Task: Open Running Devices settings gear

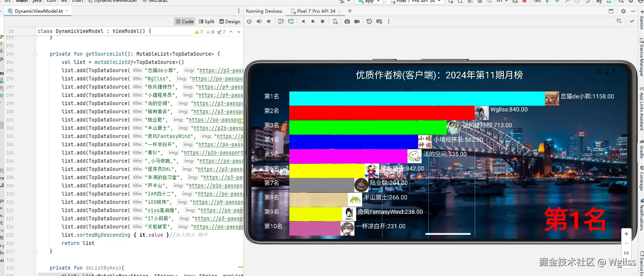Action: pyautogui.click(x=623, y=11)
